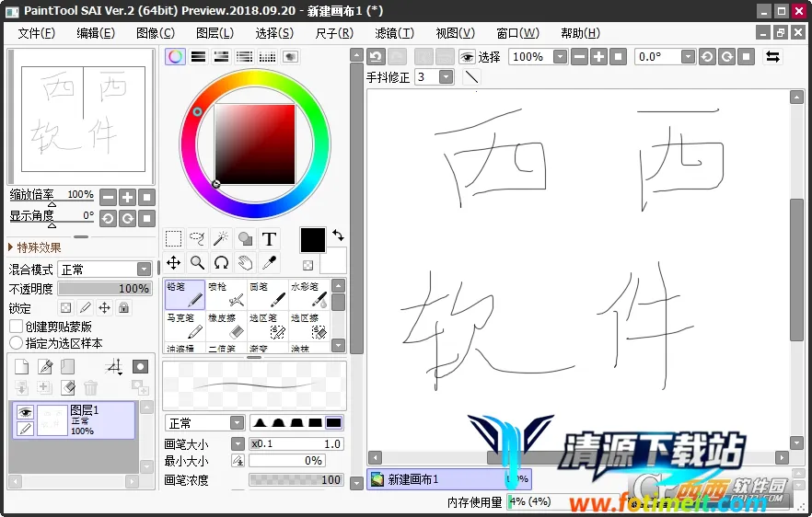
Task: Rotate canvas counterclockwise in canvas toolbar
Action: (707, 56)
